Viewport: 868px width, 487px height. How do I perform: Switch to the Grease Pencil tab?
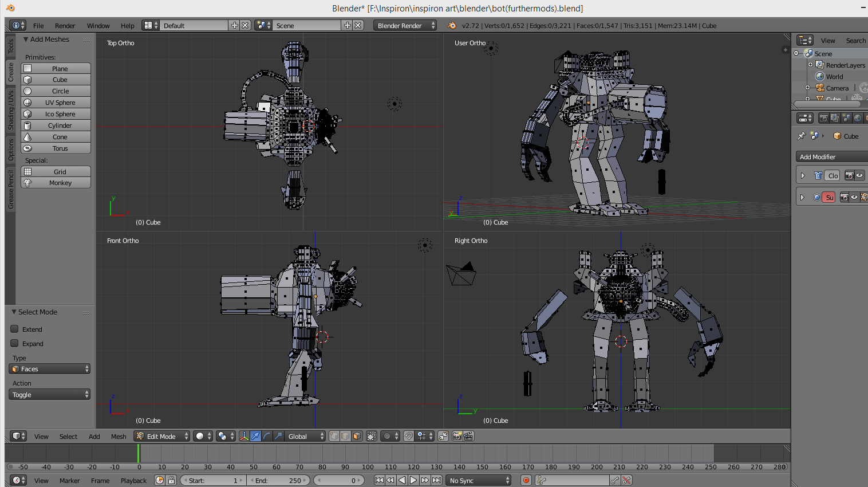pyautogui.click(x=10, y=189)
